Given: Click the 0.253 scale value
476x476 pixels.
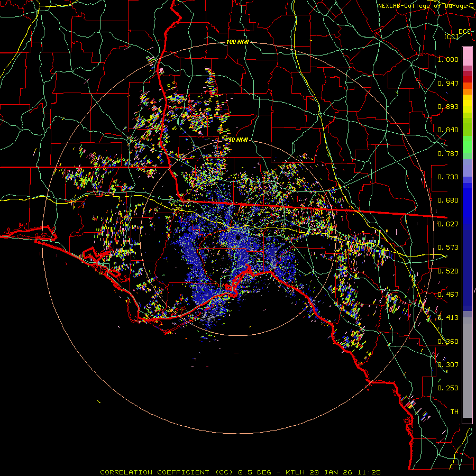Looking at the screenshot, I should click(x=448, y=388).
